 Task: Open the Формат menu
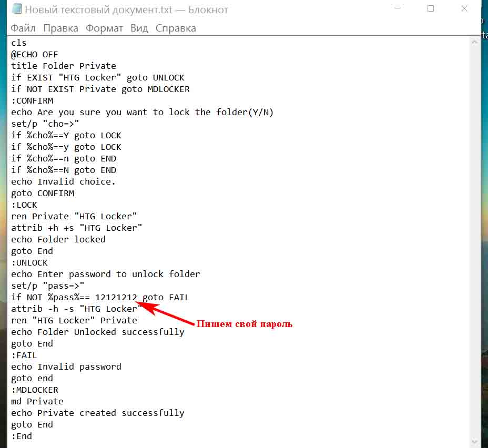pos(104,28)
